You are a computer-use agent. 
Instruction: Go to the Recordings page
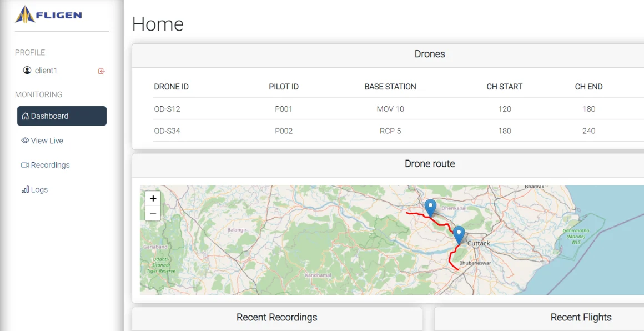(x=51, y=165)
